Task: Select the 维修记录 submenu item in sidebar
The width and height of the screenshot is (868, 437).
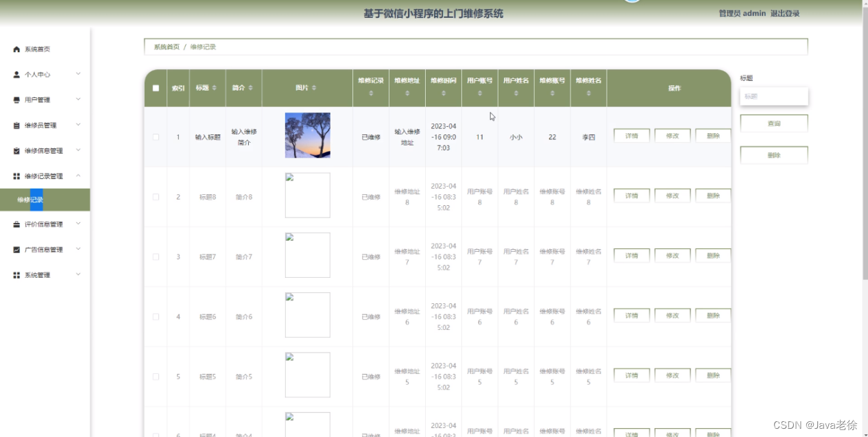Action: (45, 200)
